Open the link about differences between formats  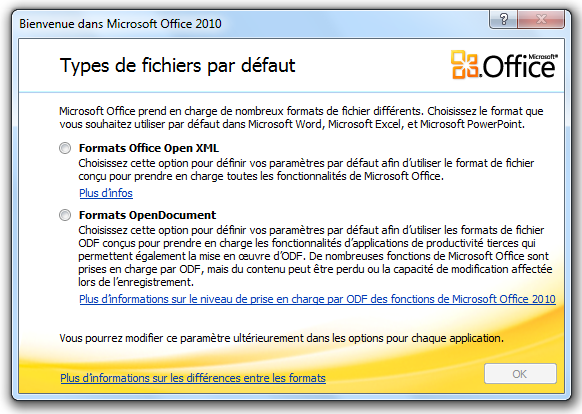pyautogui.click(x=193, y=378)
